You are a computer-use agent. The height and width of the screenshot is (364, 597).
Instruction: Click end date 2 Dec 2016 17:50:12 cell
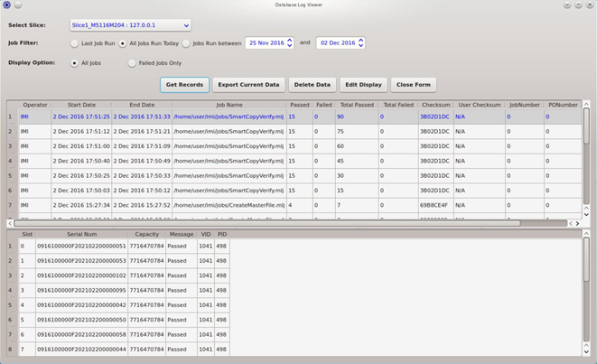point(142,191)
